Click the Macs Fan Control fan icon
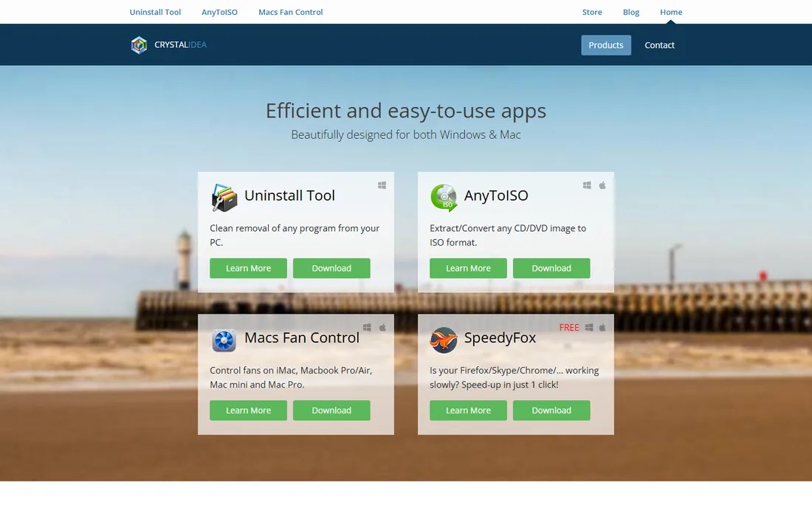The image size is (812, 508). pyautogui.click(x=224, y=340)
